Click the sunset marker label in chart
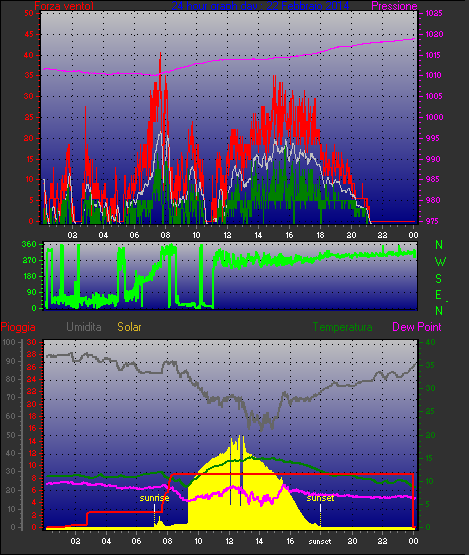 (320, 498)
